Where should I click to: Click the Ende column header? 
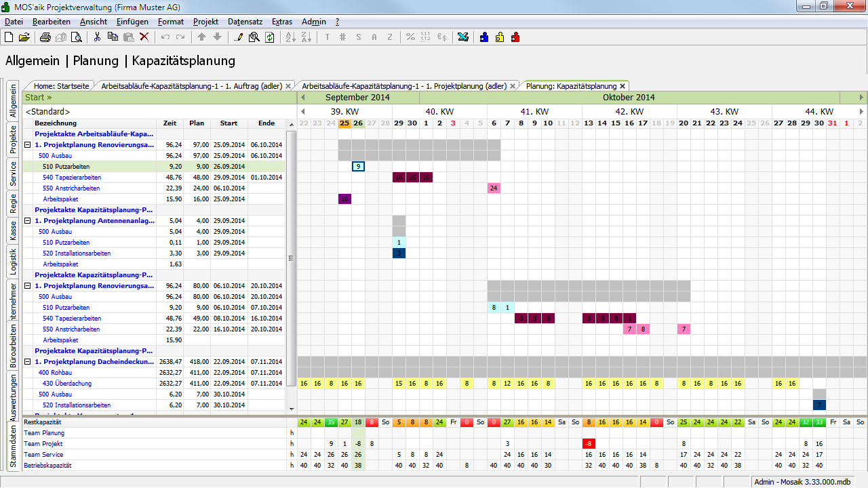(x=267, y=123)
